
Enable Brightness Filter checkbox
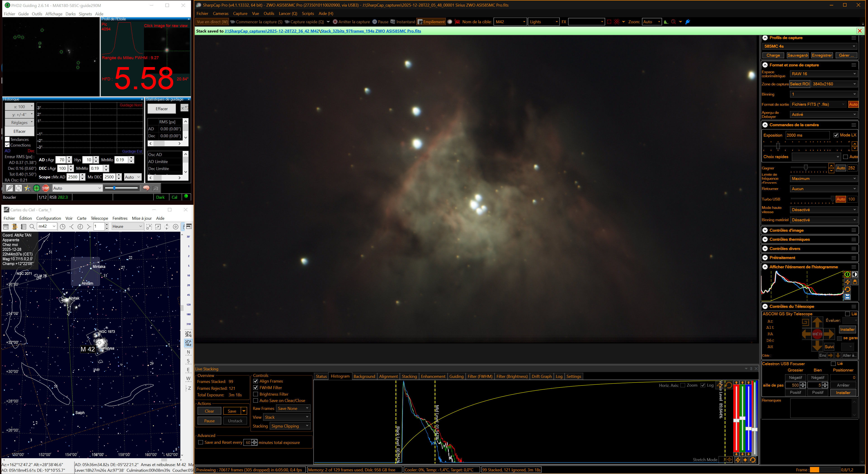tap(255, 394)
